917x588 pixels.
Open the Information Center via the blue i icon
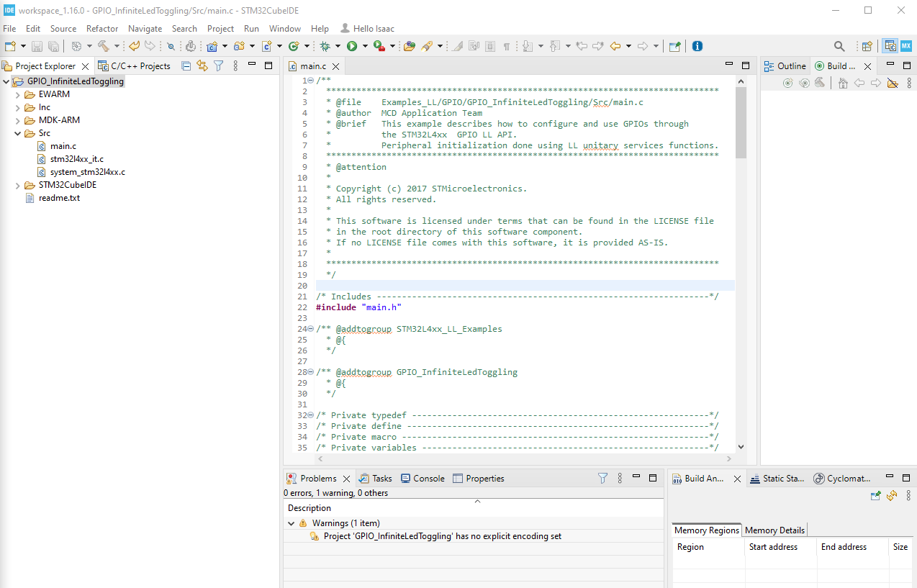(696, 45)
